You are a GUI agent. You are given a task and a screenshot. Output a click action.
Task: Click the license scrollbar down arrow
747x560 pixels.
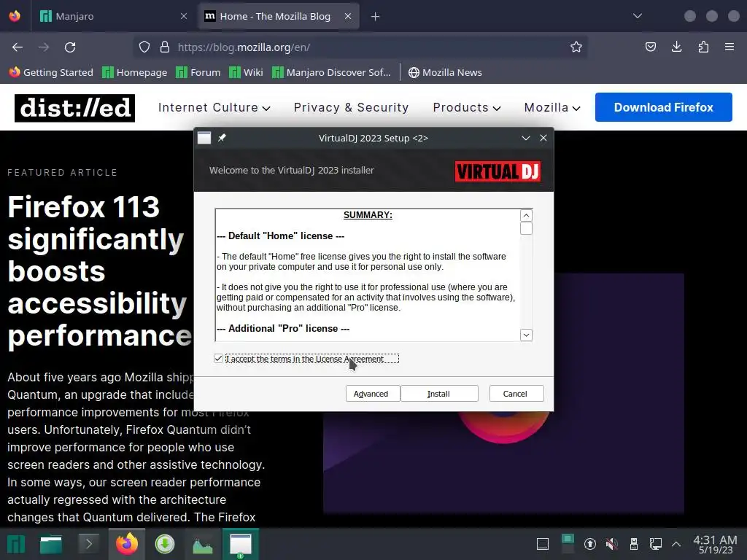tap(526, 335)
